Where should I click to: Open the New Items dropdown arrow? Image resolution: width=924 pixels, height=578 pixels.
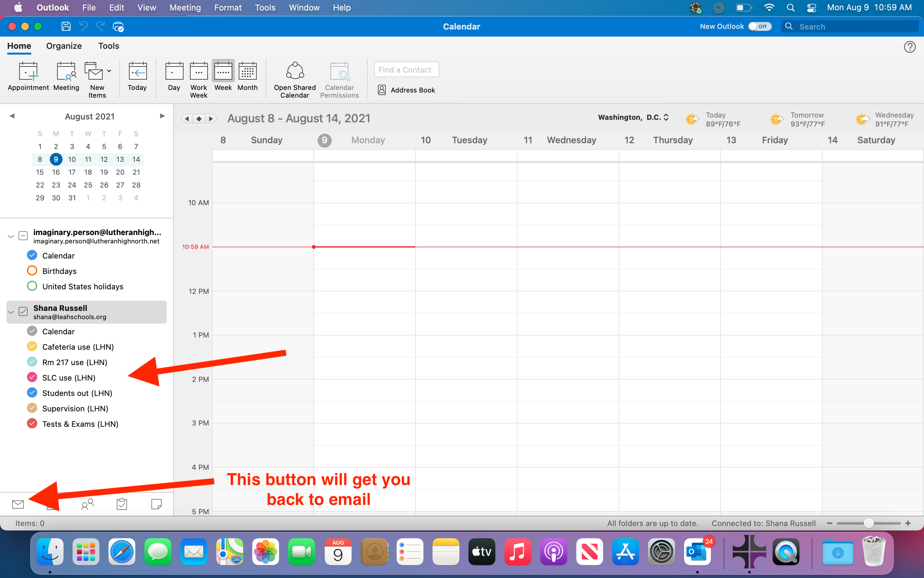[x=109, y=71]
